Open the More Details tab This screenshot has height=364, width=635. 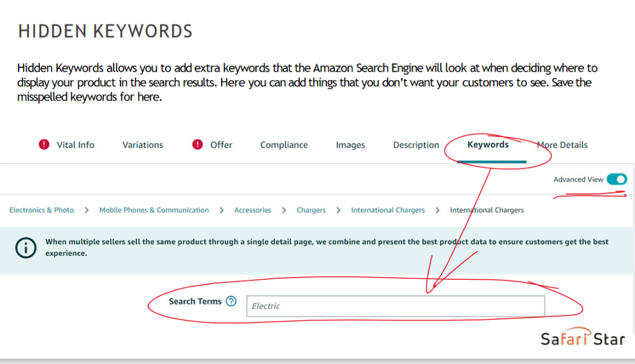[x=562, y=145]
